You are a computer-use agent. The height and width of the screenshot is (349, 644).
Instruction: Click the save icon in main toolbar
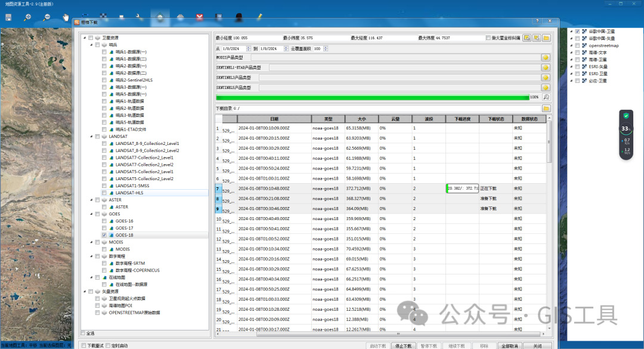8,17
